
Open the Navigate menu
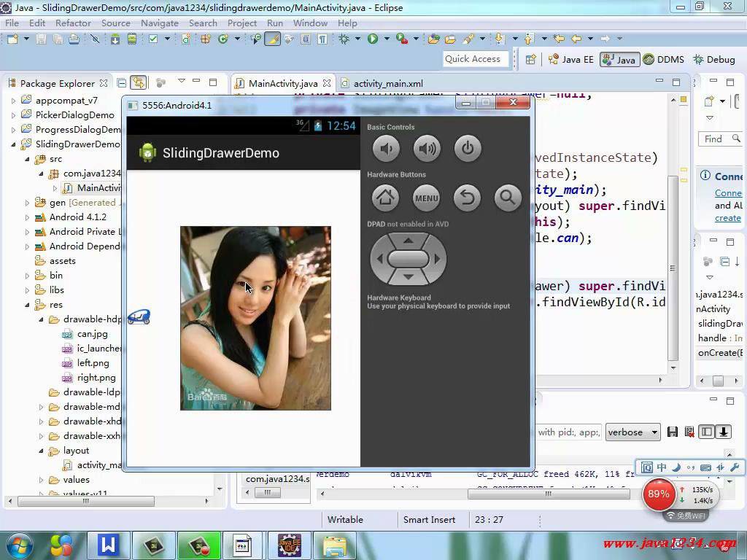click(x=160, y=23)
